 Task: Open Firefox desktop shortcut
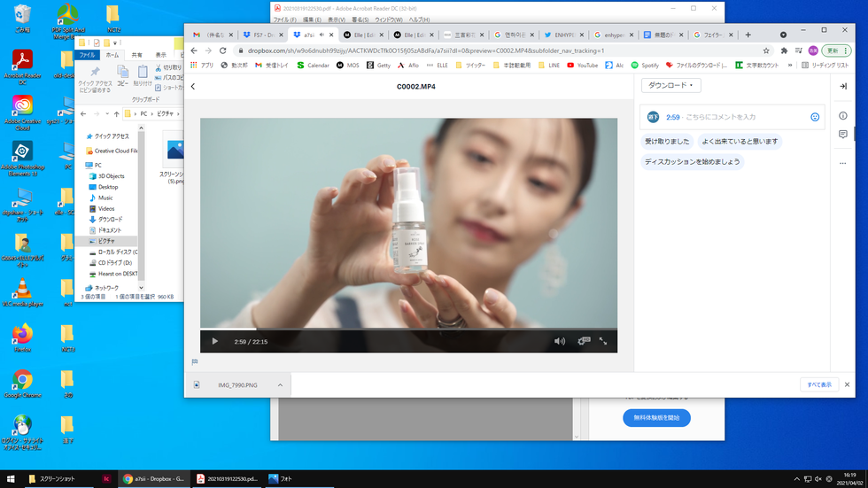click(x=22, y=338)
